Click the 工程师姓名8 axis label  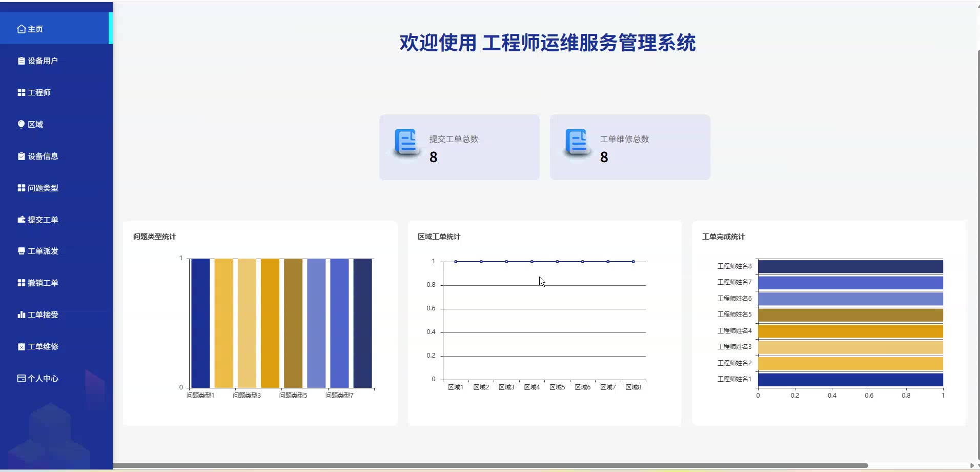tap(734, 266)
